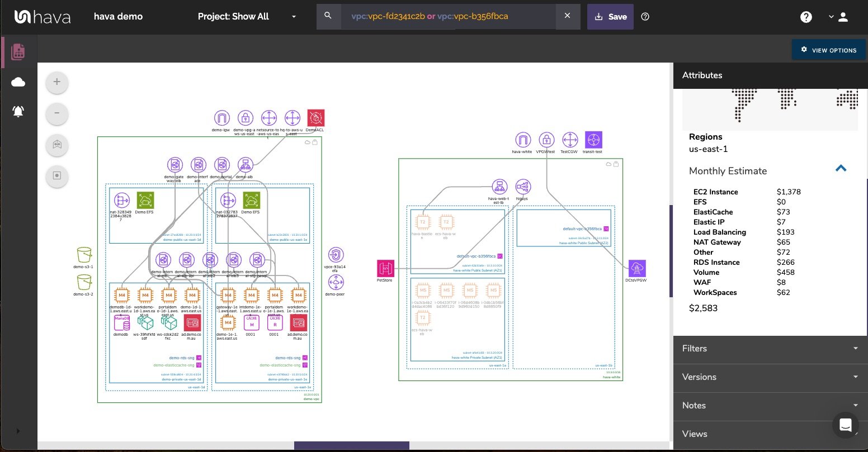
Task: Open View Options
Action: point(829,50)
